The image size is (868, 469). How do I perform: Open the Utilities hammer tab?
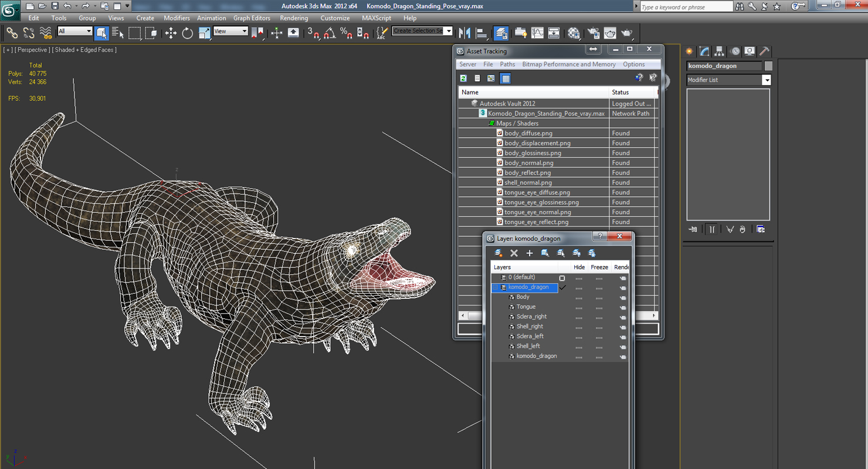[x=764, y=52]
